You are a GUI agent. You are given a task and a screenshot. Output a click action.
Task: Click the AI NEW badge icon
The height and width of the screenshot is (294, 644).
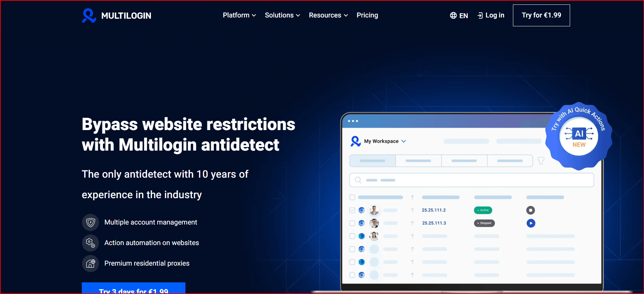pos(579,136)
